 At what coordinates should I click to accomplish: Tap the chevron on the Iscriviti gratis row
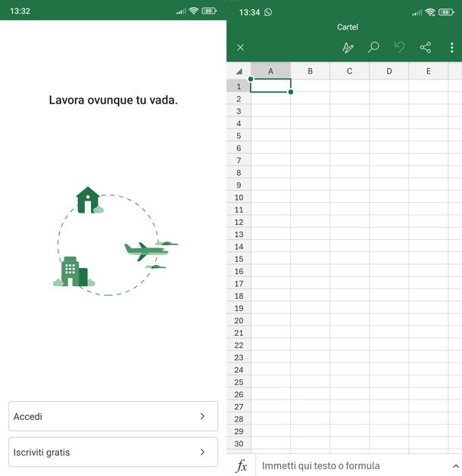(203, 452)
